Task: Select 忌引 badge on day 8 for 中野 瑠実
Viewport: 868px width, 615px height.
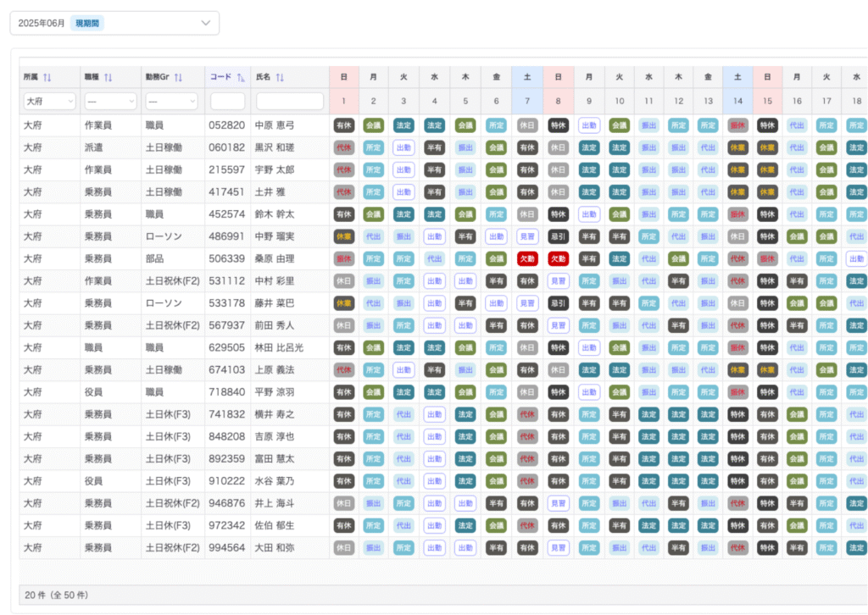Action: point(558,236)
